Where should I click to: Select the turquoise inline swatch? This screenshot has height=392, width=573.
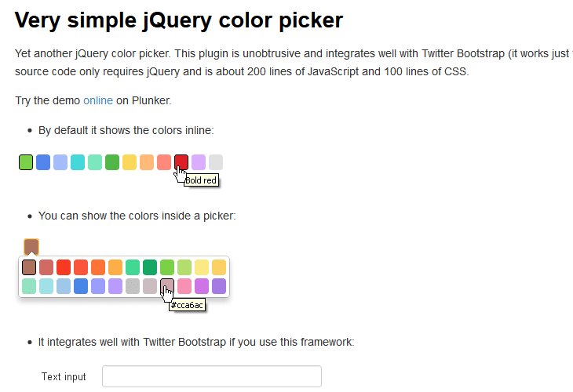pos(78,162)
